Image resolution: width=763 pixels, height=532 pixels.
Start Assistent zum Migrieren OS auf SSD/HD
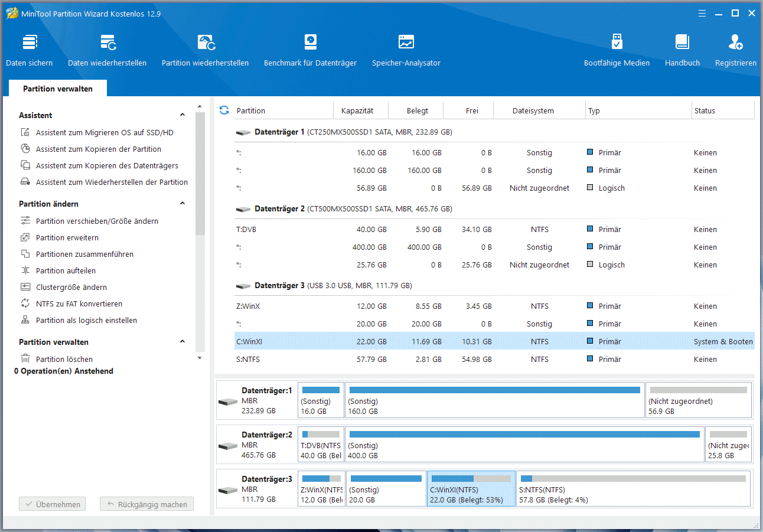click(x=105, y=133)
